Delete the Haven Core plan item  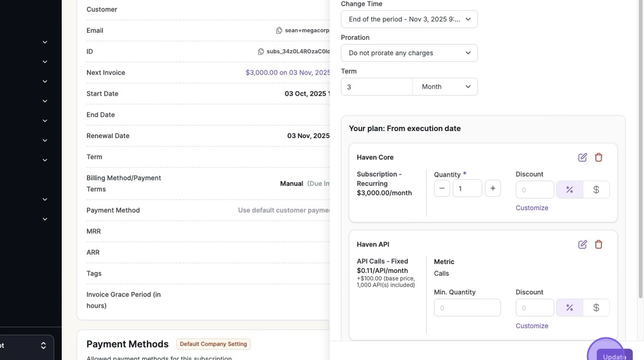(598, 157)
